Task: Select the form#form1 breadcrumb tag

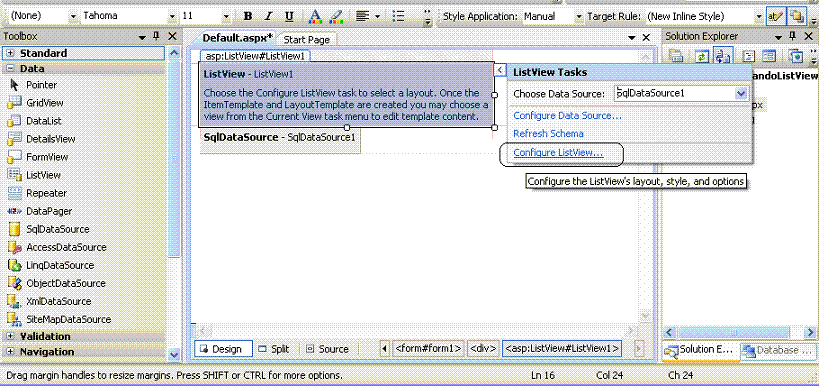Action: [428, 348]
